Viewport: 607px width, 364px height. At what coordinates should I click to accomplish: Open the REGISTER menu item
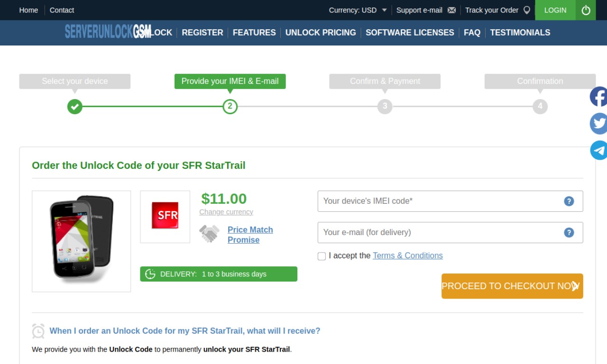coord(202,32)
